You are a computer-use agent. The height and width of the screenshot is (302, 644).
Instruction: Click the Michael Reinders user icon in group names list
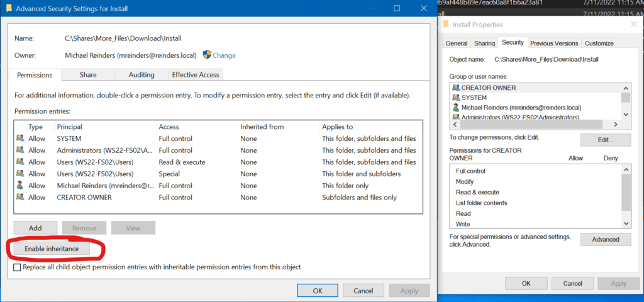coord(455,108)
